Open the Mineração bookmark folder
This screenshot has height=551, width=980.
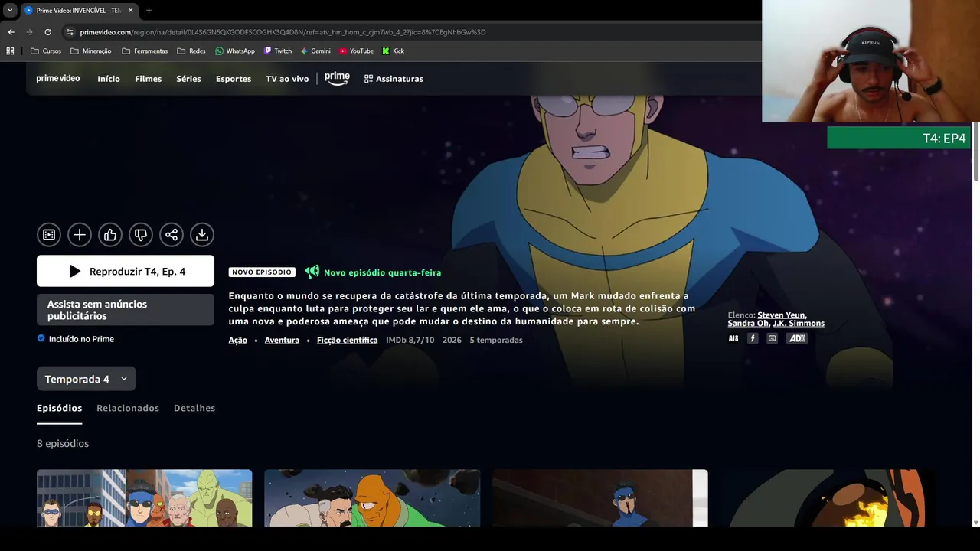[x=90, y=51]
